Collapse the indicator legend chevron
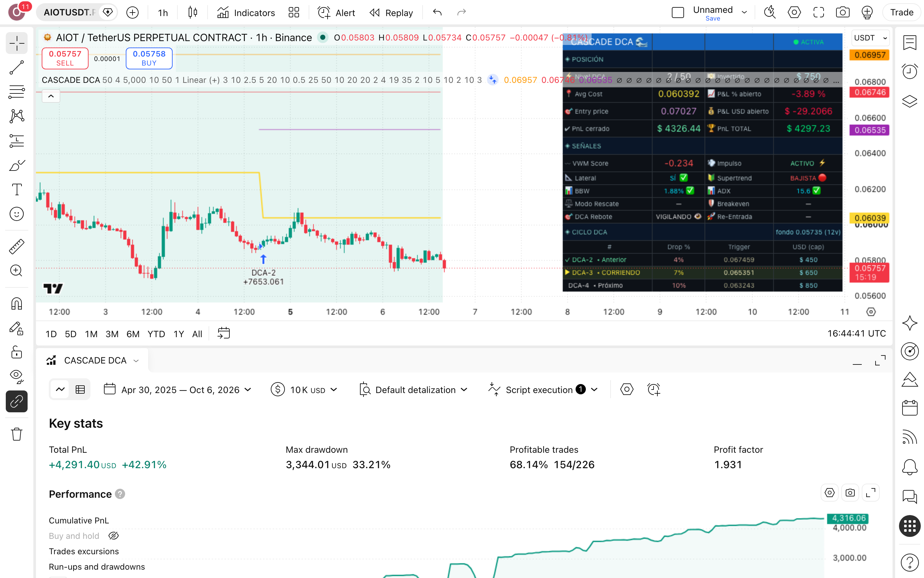 (51, 96)
